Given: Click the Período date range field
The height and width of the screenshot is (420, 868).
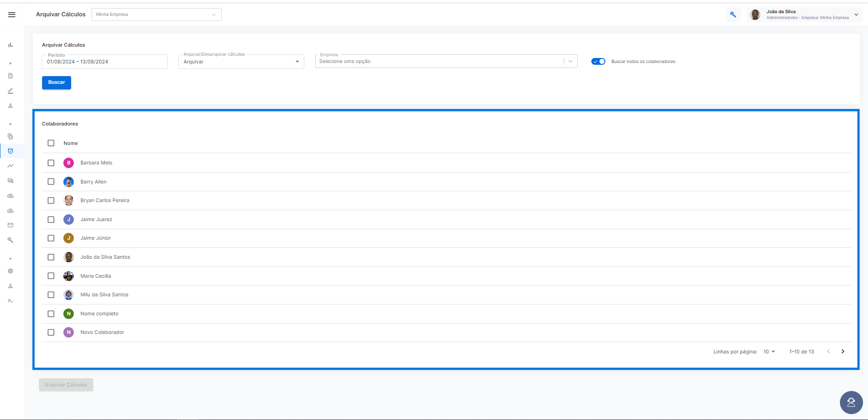Looking at the screenshot, I should [x=105, y=62].
